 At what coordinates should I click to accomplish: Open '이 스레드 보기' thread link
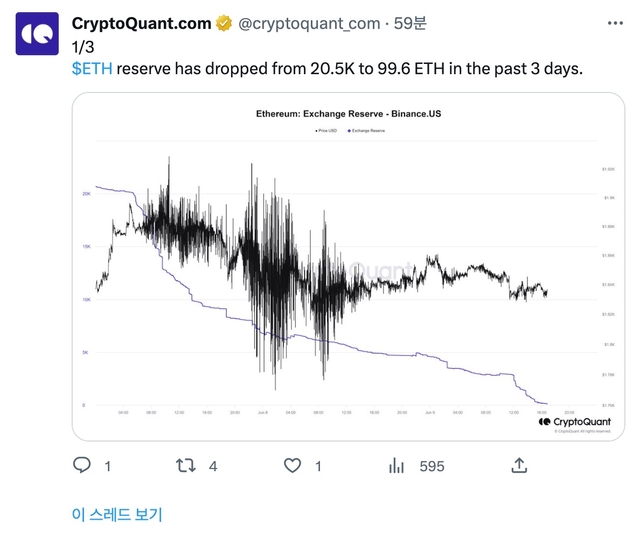[x=117, y=514]
